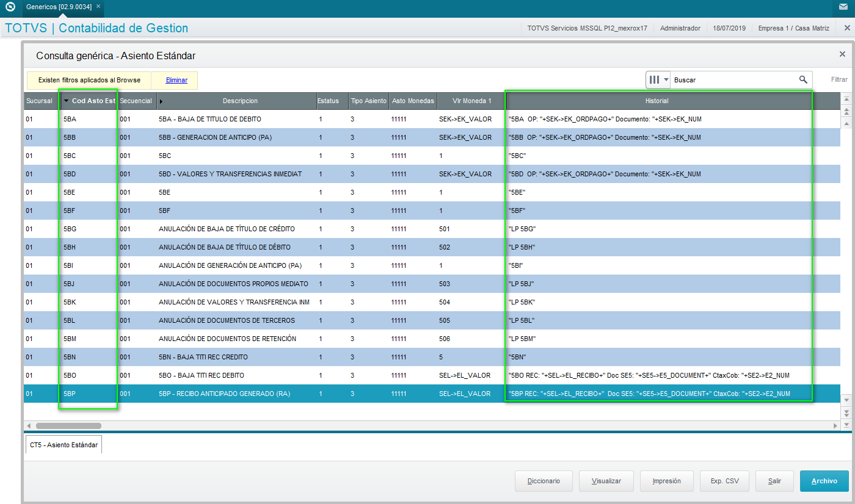
Task: Select row 5BO - BAJA TITI REC DEBITO
Action: click(x=432, y=375)
